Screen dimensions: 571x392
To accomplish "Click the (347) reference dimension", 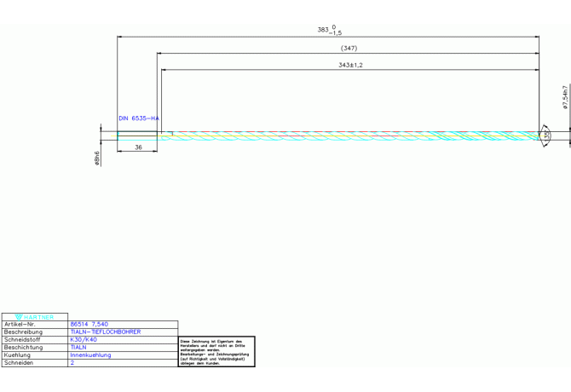I will click(x=349, y=49).
